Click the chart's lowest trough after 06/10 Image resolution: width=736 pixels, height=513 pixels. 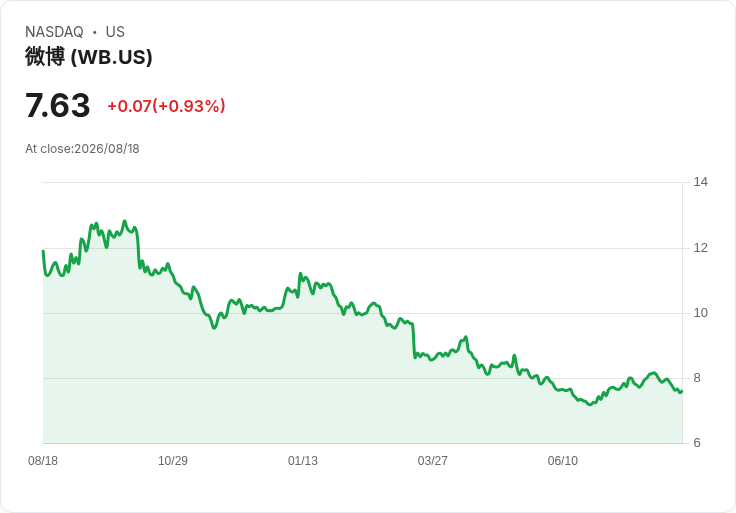[x=590, y=404]
